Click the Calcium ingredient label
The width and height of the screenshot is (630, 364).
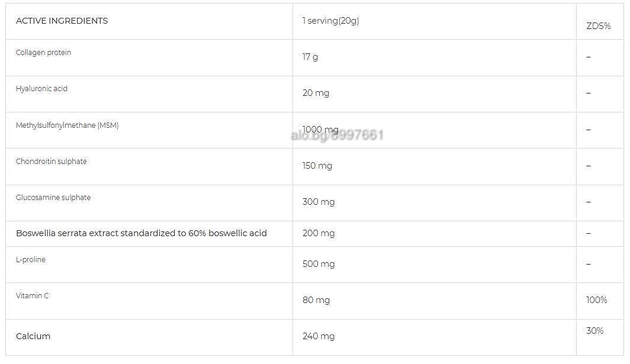click(x=33, y=336)
